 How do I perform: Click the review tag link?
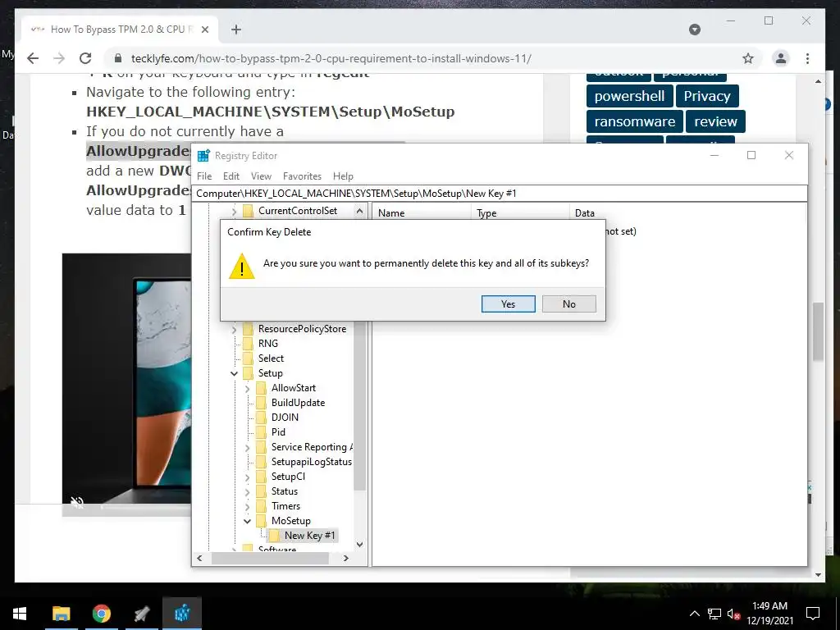coord(715,121)
